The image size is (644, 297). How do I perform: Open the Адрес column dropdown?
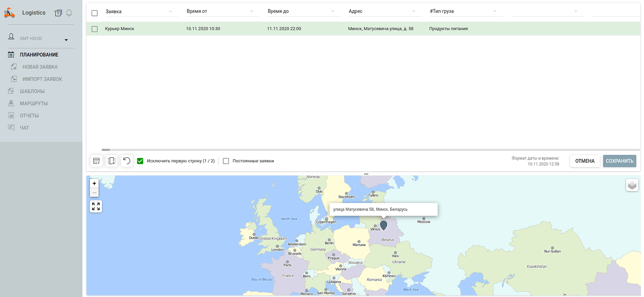[414, 12]
